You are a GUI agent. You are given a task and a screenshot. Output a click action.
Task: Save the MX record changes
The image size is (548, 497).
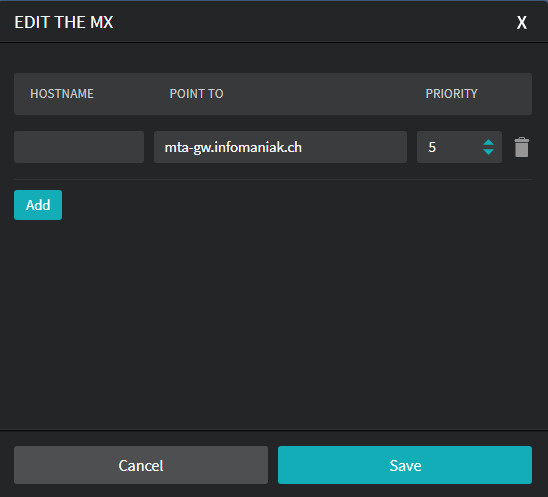point(405,465)
